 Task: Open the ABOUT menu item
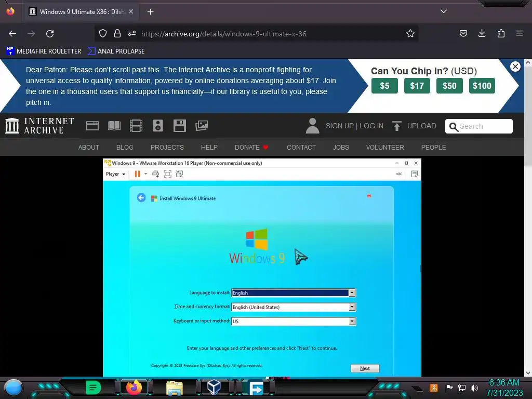(x=88, y=147)
